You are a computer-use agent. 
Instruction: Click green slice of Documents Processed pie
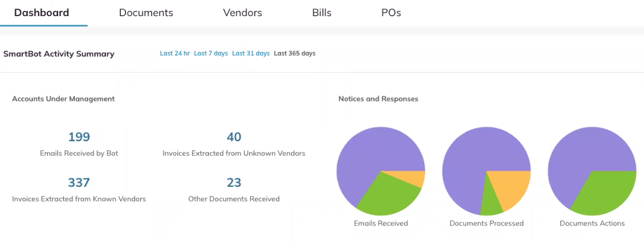[491, 203]
